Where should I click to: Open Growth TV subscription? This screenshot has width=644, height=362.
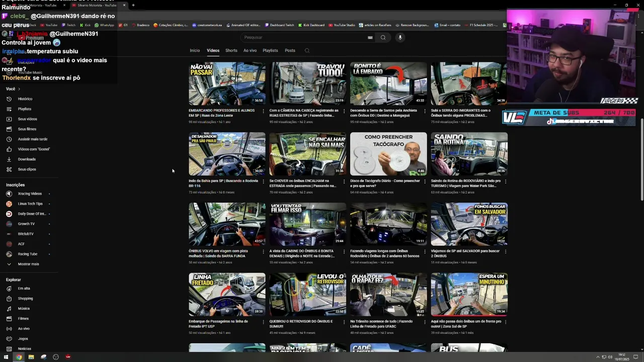[x=26, y=224]
